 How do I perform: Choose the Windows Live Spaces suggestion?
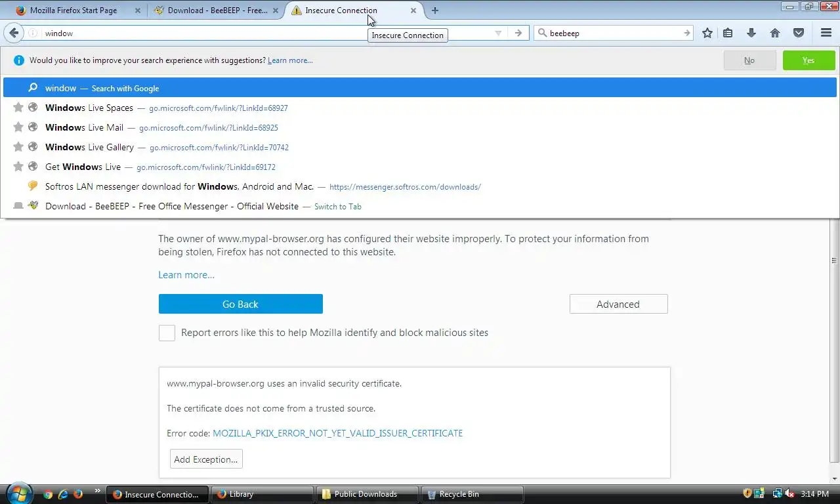click(420, 108)
